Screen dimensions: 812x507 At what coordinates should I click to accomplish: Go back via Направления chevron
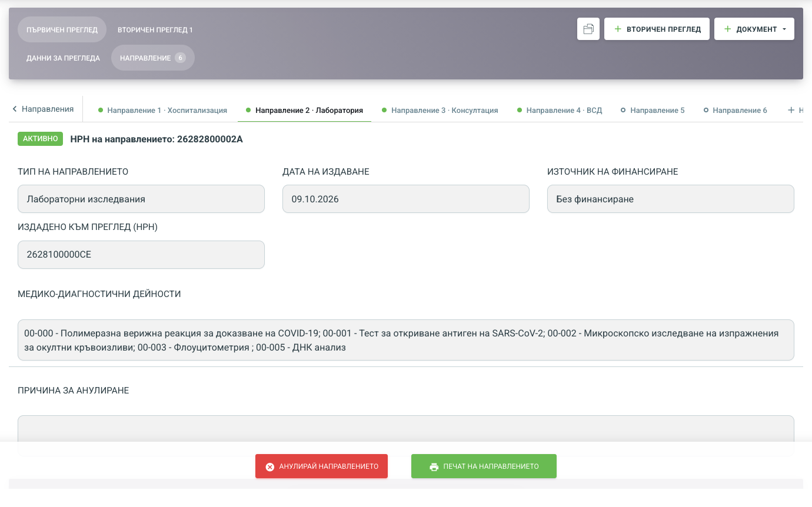(14, 109)
